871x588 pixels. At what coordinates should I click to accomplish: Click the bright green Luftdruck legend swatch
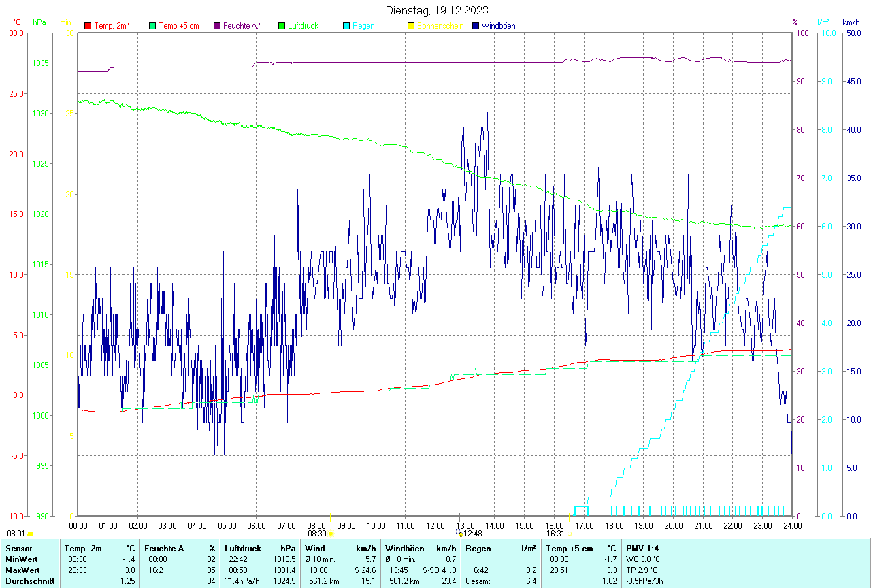282,26
